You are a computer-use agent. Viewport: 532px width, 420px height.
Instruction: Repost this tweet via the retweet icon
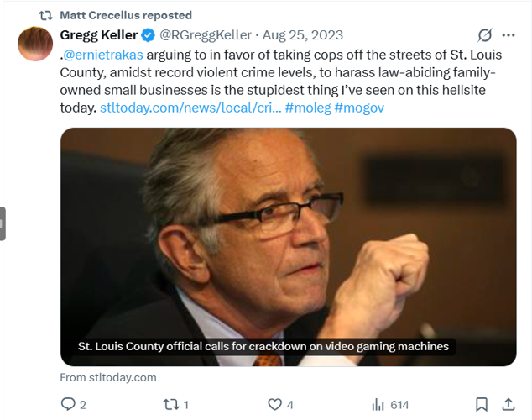point(170,404)
